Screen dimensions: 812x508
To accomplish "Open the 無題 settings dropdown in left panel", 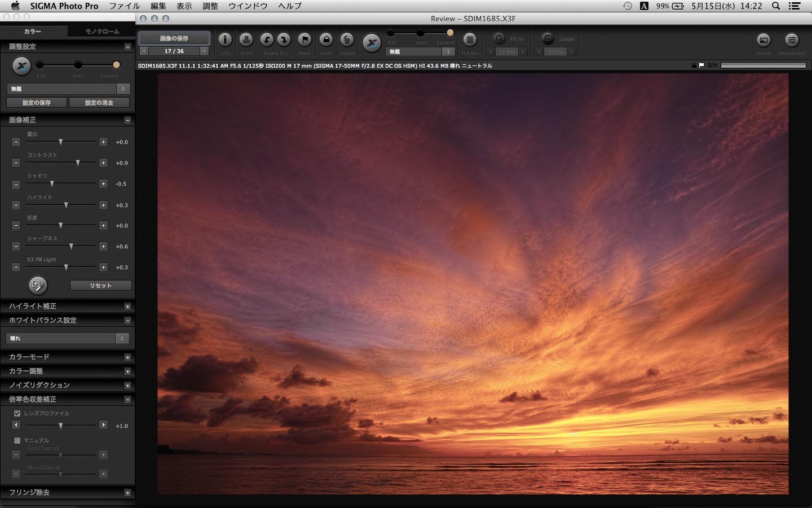I will click(x=68, y=89).
